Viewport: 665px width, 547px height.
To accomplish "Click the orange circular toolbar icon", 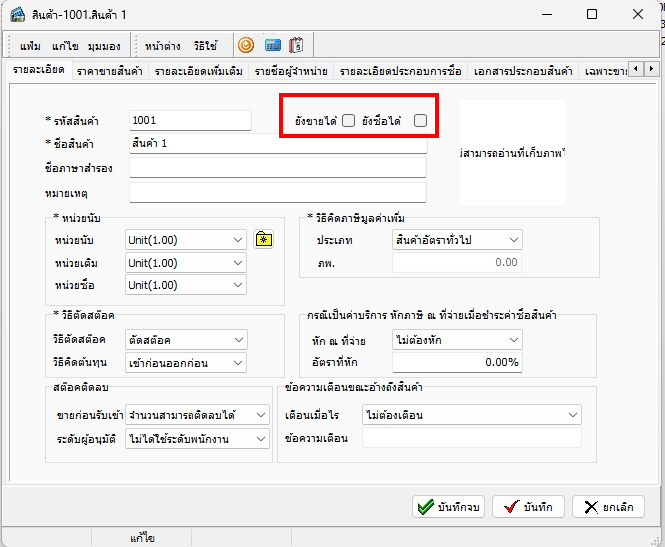I will (x=246, y=45).
